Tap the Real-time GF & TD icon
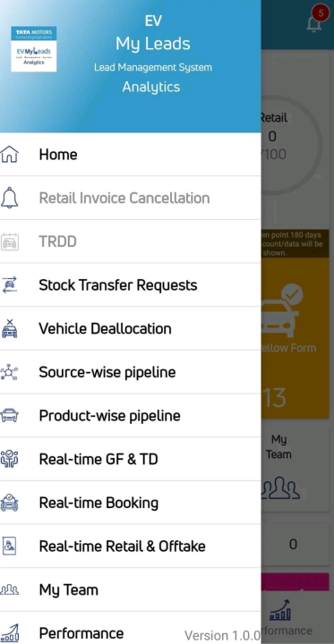 point(10,459)
